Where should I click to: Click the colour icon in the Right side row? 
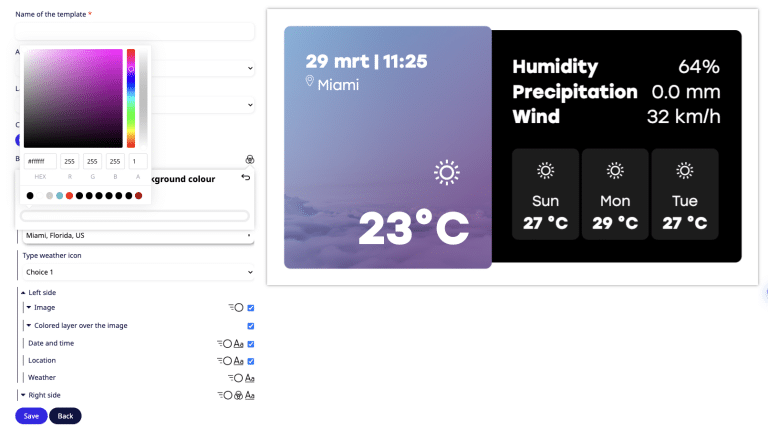[239, 395]
